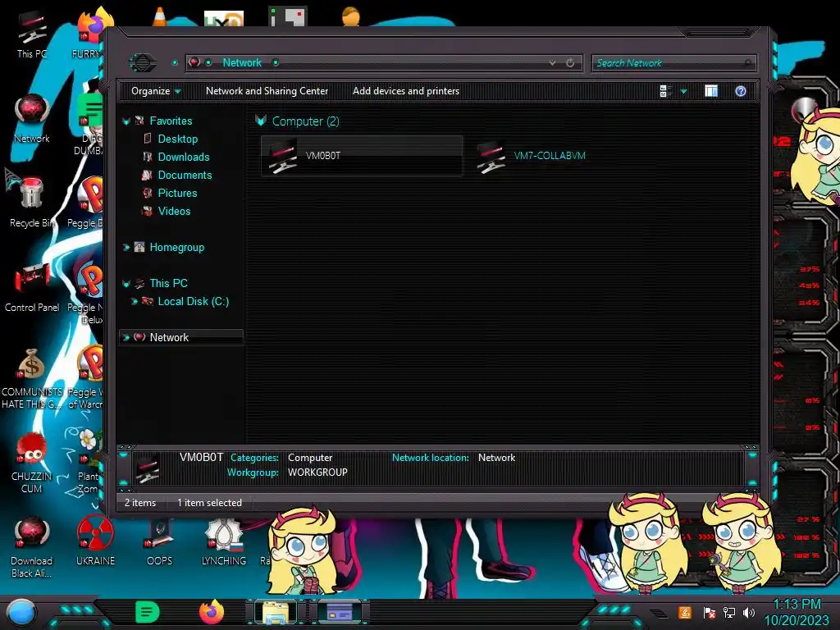
Task: Click Network in the navigation pane
Action: pos(169,337)
